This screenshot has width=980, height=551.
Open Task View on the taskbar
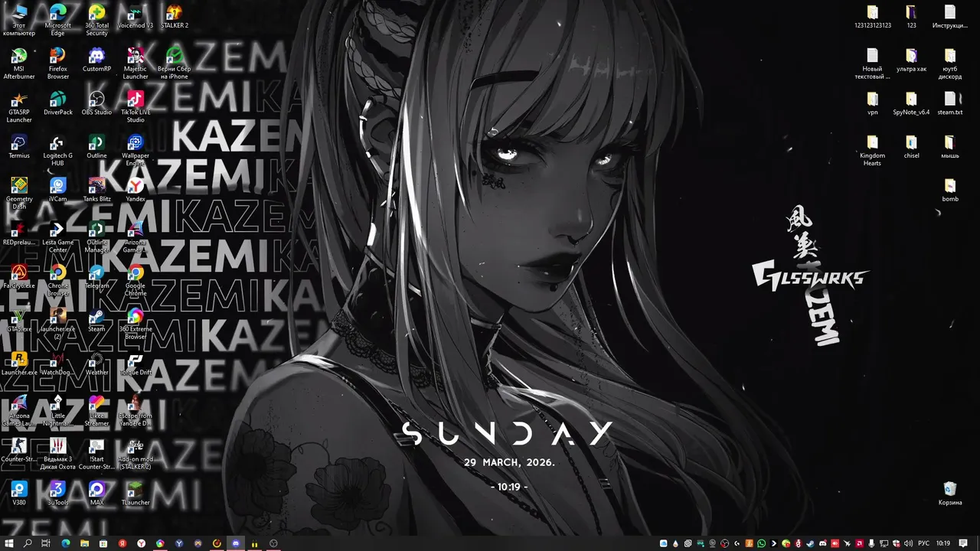click(x=46, y=543)
